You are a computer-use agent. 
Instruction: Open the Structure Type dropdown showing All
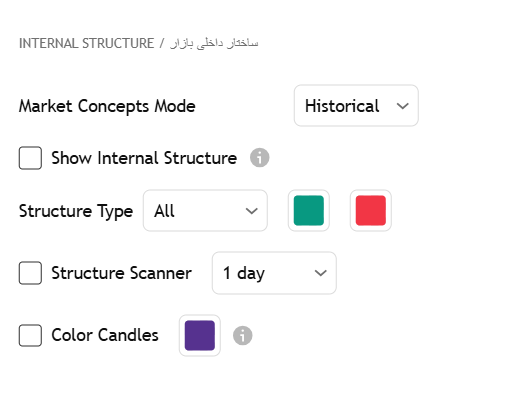coord(205,211)
